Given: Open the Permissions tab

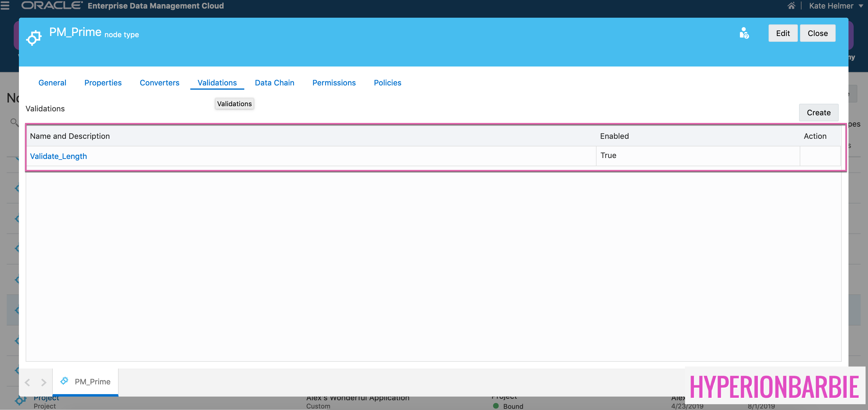Looking at the screenshot, I should (x=334, y=83).
